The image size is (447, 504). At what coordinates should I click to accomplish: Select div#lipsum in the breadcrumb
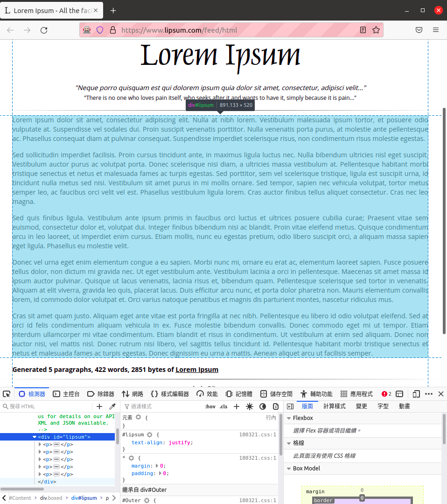point(84,498)
